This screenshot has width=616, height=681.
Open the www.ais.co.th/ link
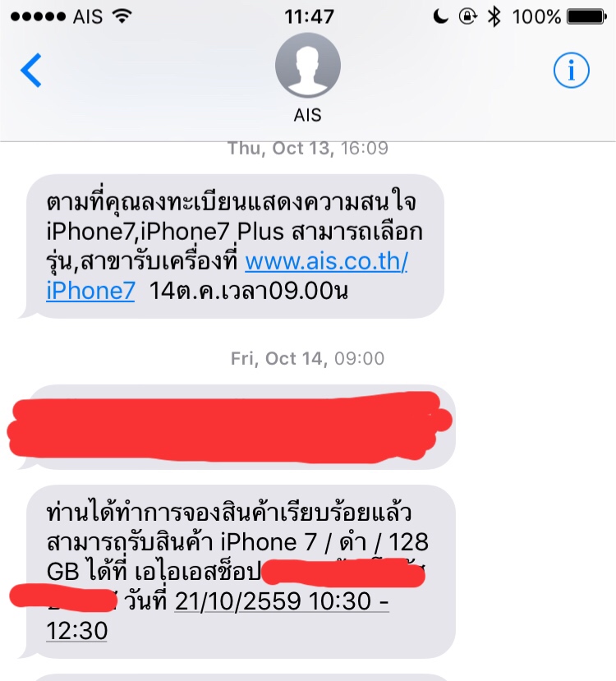click(x=326, y=261)
